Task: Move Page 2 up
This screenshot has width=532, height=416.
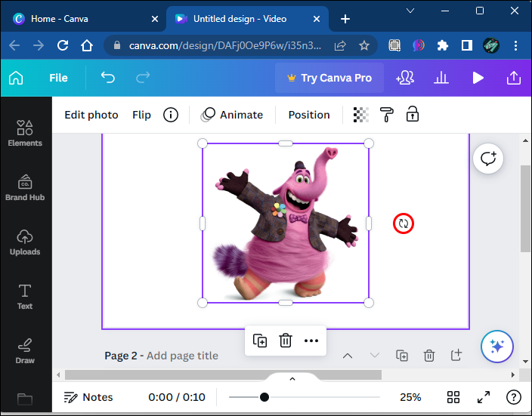Action: [x=348, y=356]
